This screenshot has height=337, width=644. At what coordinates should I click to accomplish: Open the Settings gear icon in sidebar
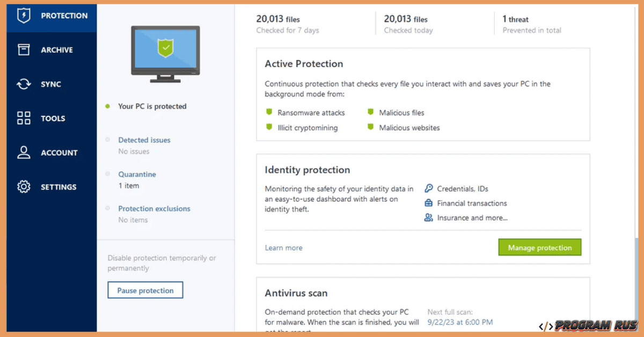[x=24, y=187]
